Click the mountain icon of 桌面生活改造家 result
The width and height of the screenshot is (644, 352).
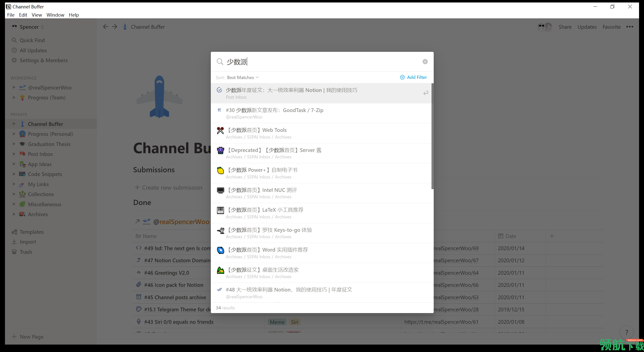click(x=220, y=270)
